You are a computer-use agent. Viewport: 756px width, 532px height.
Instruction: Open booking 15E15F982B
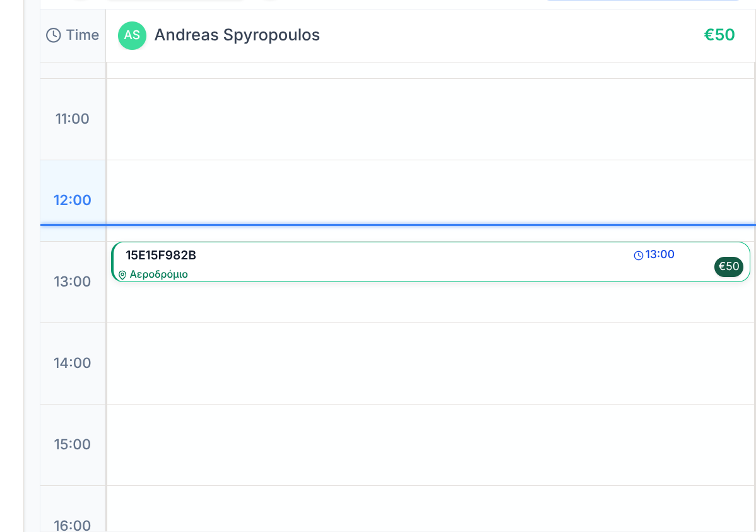coord(161,256)
